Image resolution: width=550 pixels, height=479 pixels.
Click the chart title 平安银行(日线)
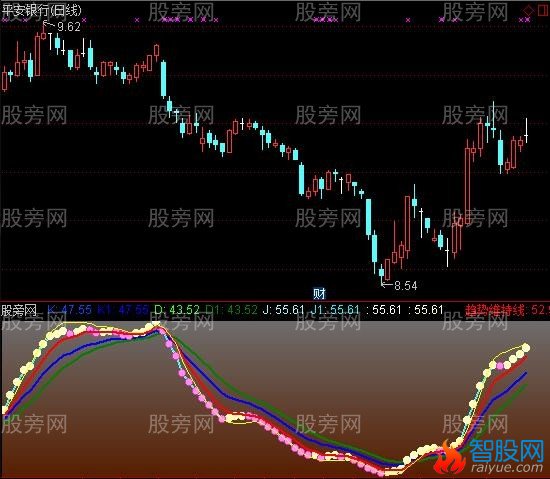point(41,10)
